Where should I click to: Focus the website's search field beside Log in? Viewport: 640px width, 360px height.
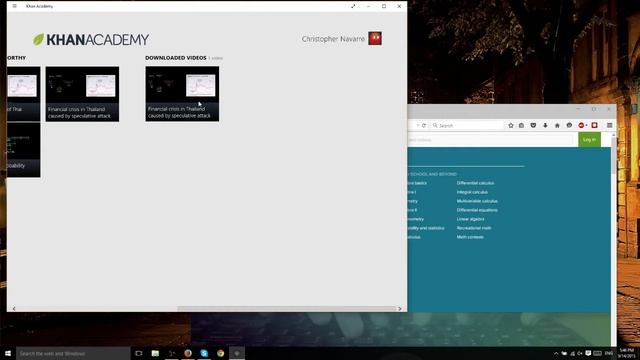coord(491,140)
